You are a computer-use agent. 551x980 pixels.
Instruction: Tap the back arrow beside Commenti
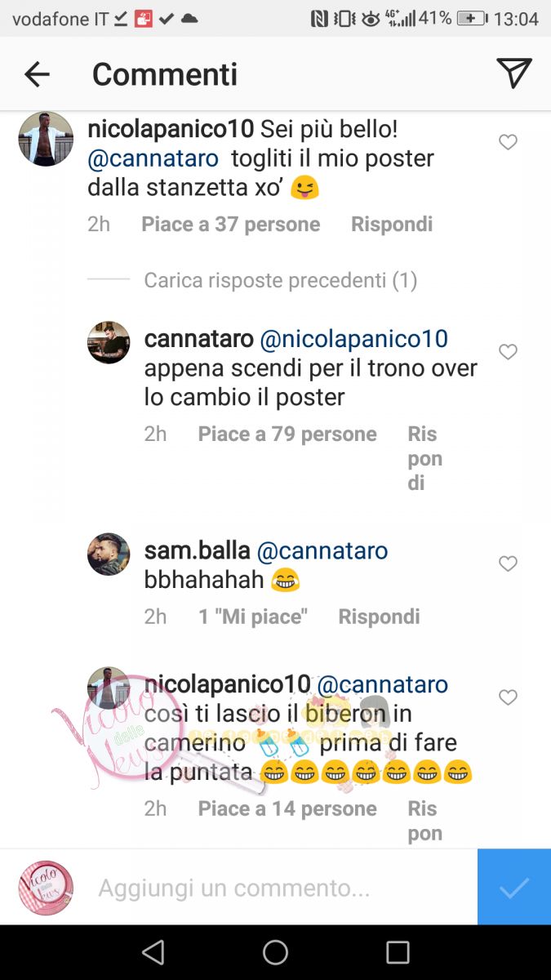tap(37, 74)
